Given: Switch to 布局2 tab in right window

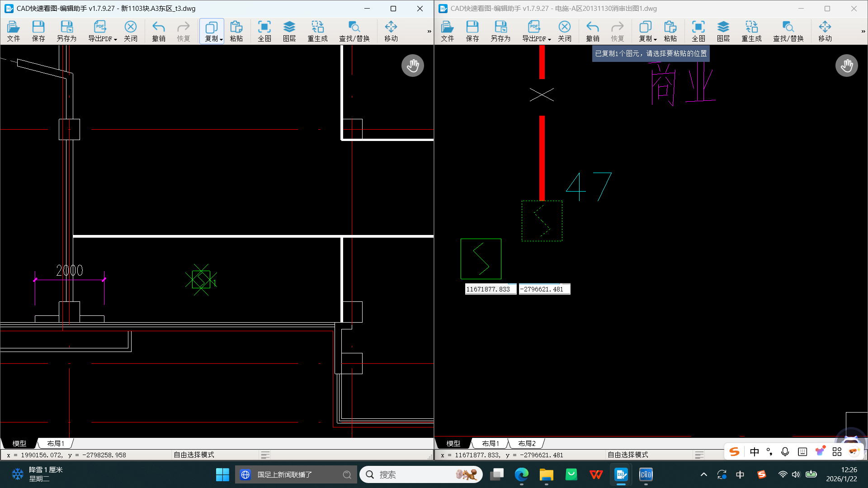Looking at the screenshot, I should pyautogui.click(x=527, y=443).
